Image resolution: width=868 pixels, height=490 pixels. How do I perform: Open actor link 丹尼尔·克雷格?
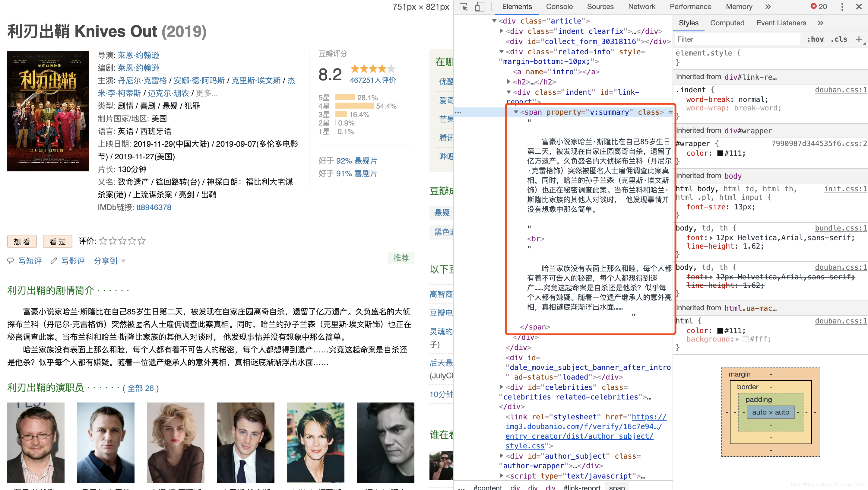click(x=142, y=80)
